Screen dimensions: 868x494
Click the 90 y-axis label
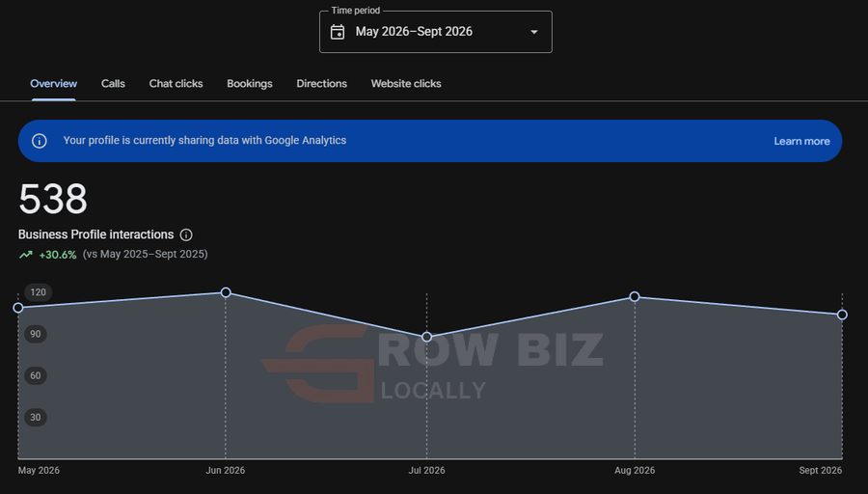[36, 334]
